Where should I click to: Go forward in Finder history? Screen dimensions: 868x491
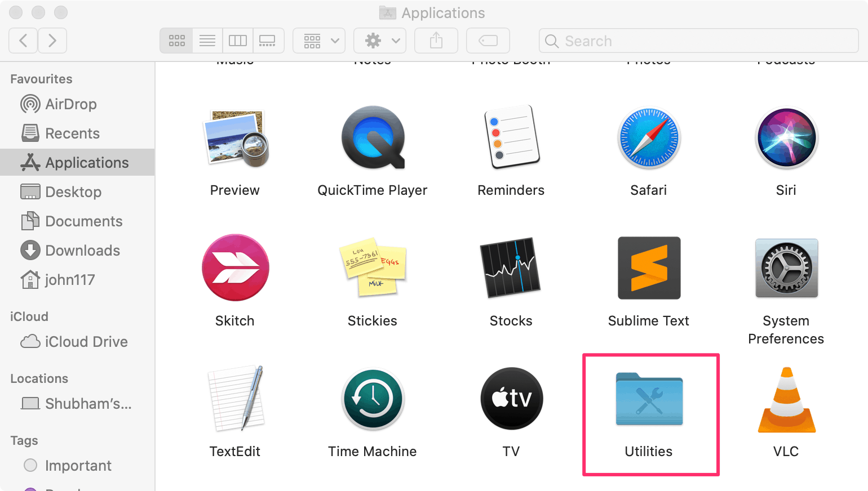point(52,41)
